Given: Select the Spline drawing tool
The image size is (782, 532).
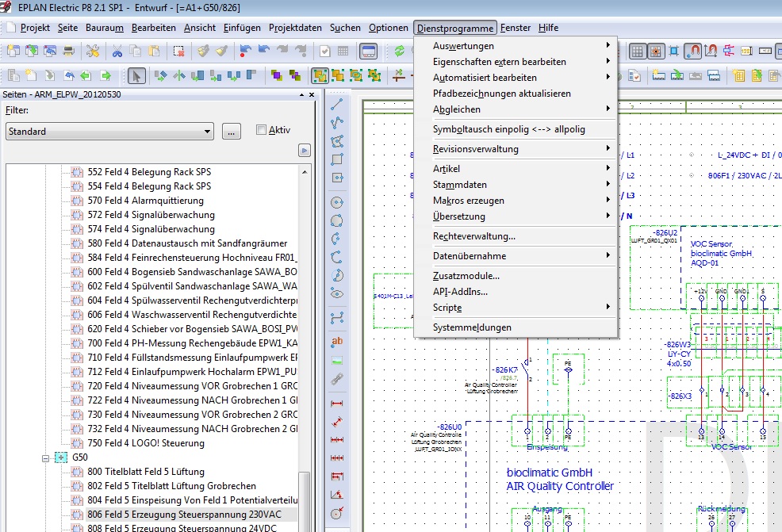Looking at the screenshot, I should point(337,317).
